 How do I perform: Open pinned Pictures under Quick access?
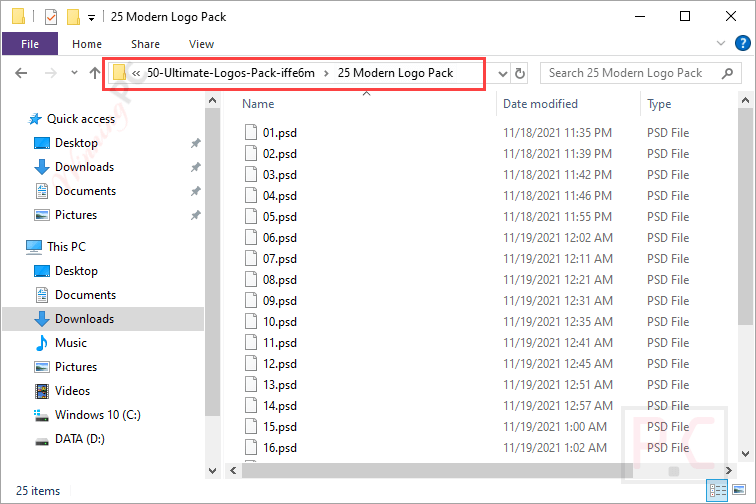76,215
